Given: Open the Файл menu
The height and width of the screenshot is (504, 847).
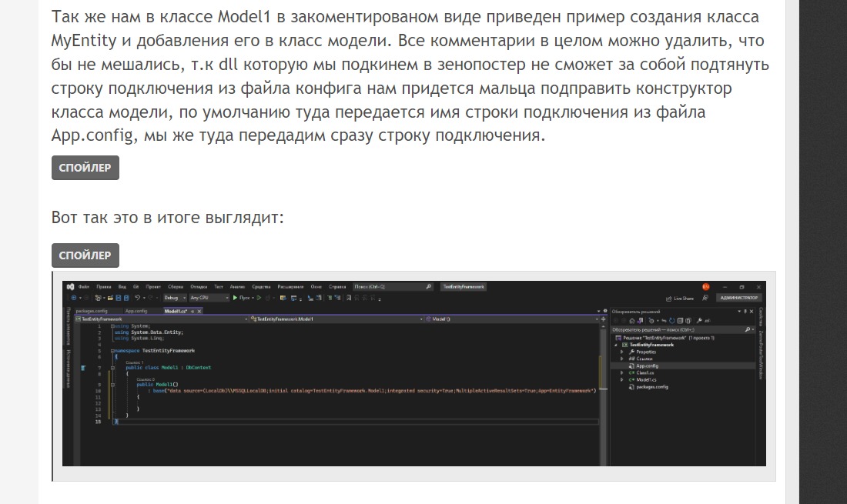Looking at the screenshot, I should (x=84, y=286).
